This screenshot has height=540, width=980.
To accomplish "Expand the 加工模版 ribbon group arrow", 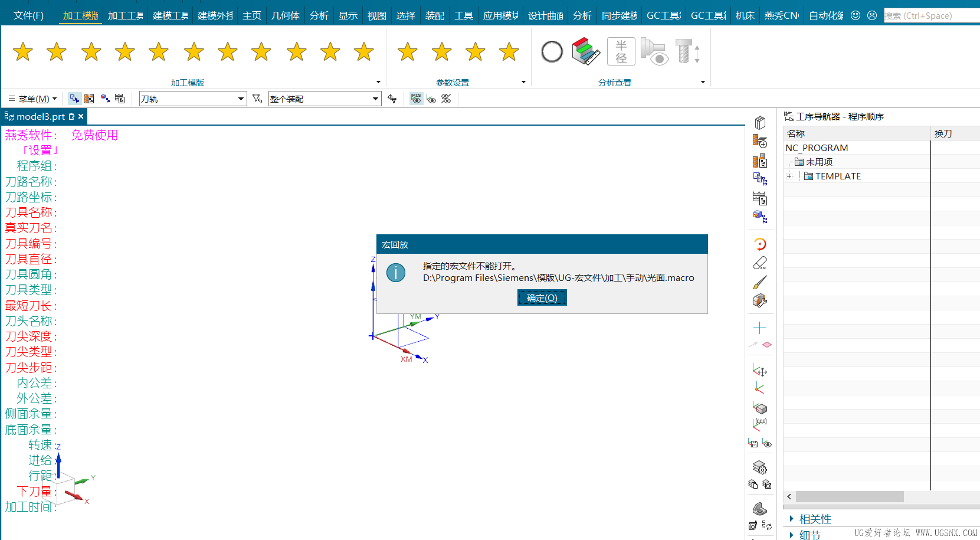I will (x=378, y=82).
